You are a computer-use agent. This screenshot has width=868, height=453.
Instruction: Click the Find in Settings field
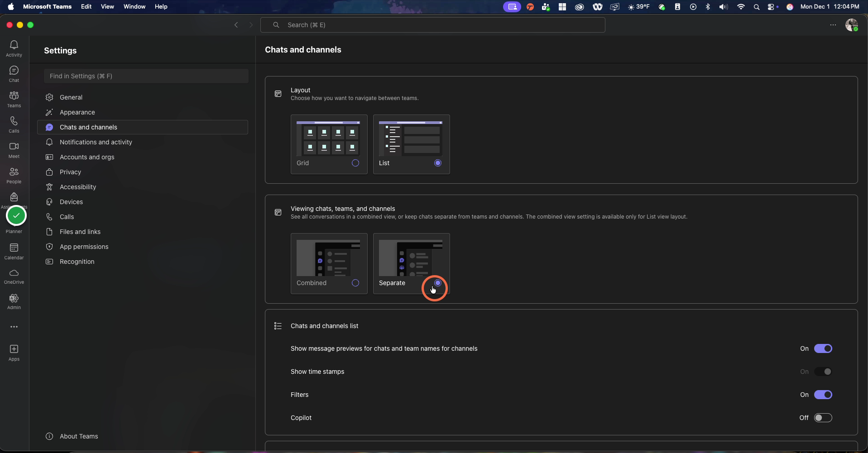146,76
